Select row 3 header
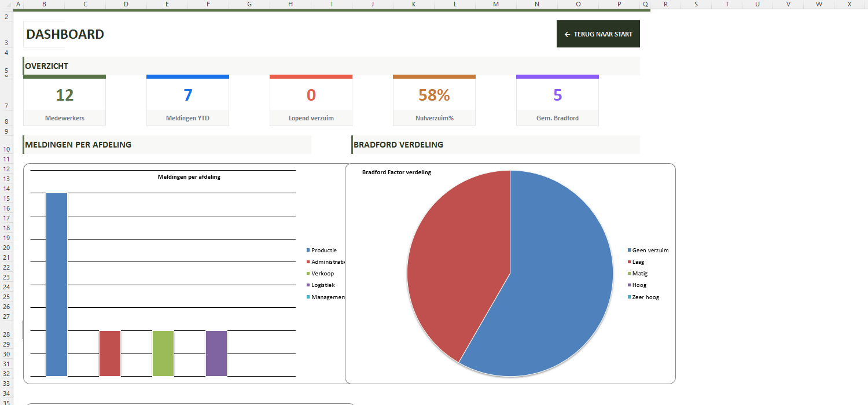Image resolution: width=868 pixels, height=405 pixels. (6, 34)
